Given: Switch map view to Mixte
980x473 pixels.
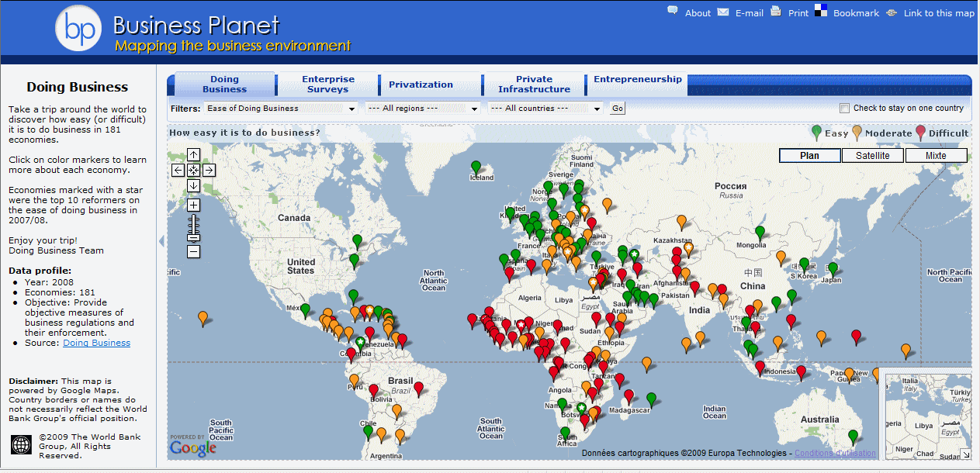Looking at the screenshot, I should point(937,156).
